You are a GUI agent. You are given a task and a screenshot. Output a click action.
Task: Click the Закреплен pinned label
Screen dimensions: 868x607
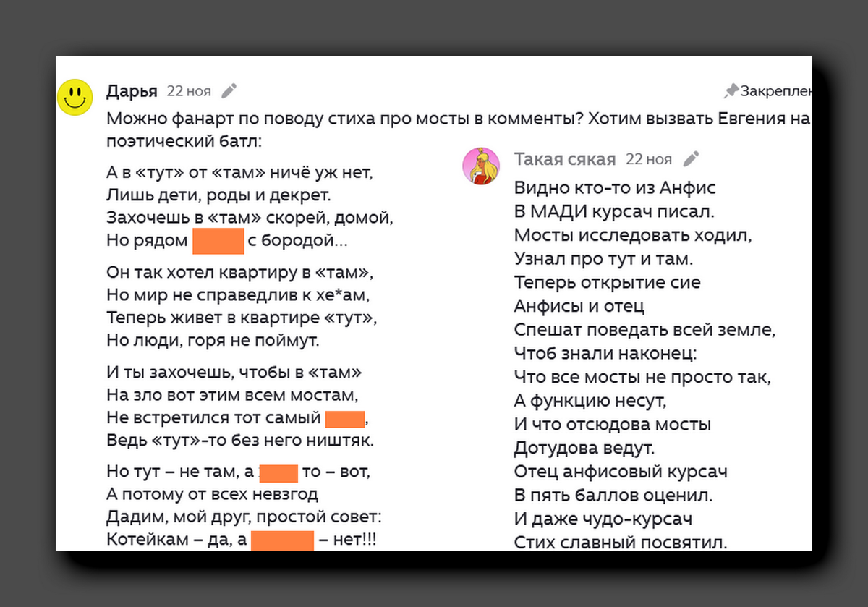click(x=776, y=92)
